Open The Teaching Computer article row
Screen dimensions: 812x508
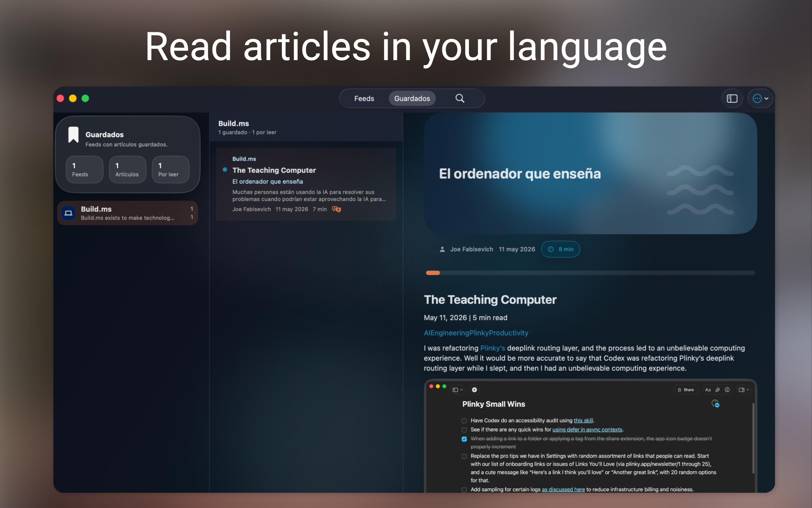[x=306, y=184]
